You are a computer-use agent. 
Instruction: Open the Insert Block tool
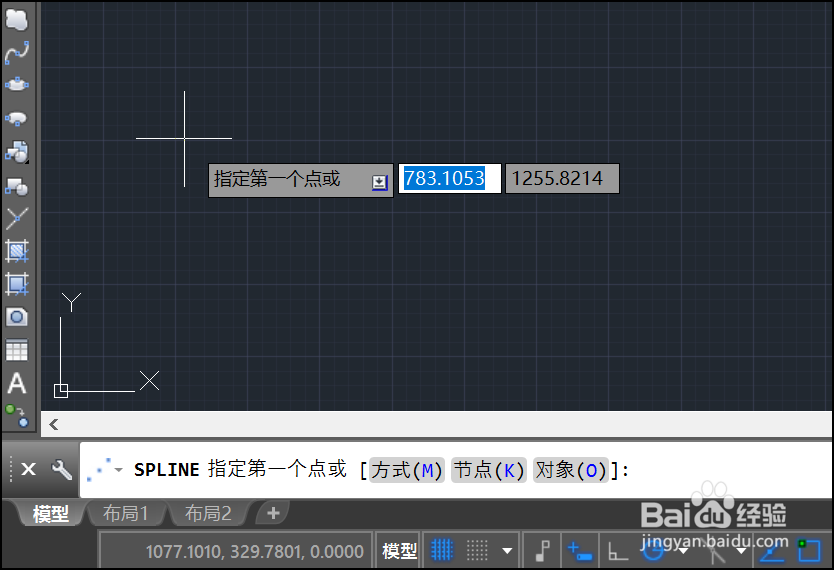point(16,152)
